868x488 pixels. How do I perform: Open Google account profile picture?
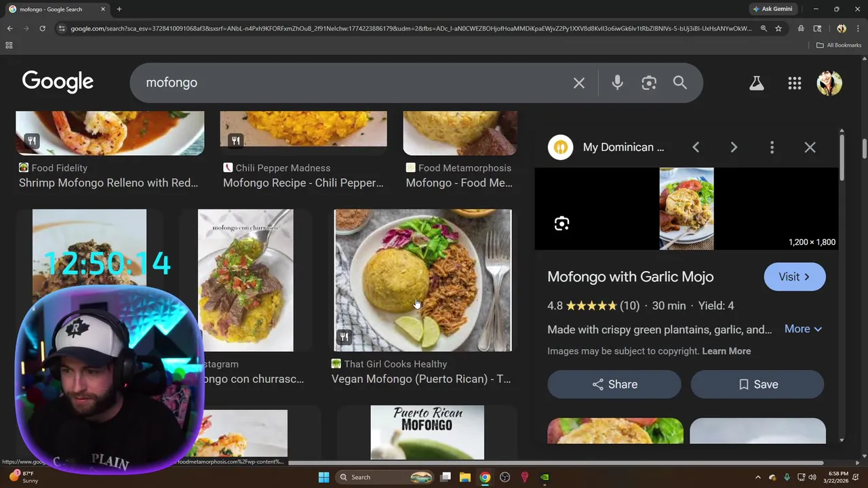(x=829, y=83)
